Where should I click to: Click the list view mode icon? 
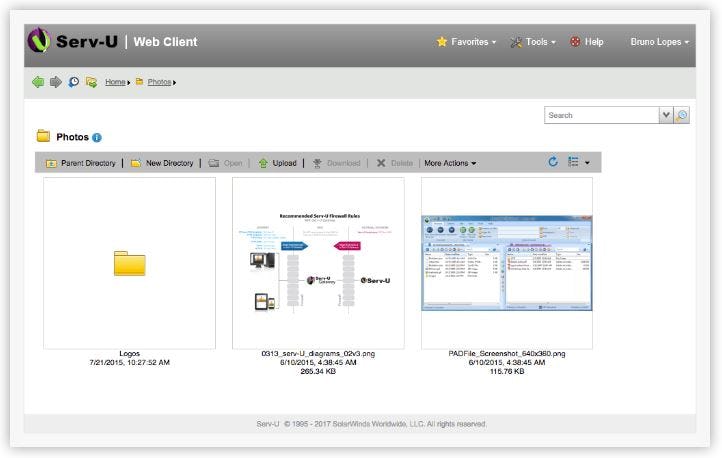573,162
